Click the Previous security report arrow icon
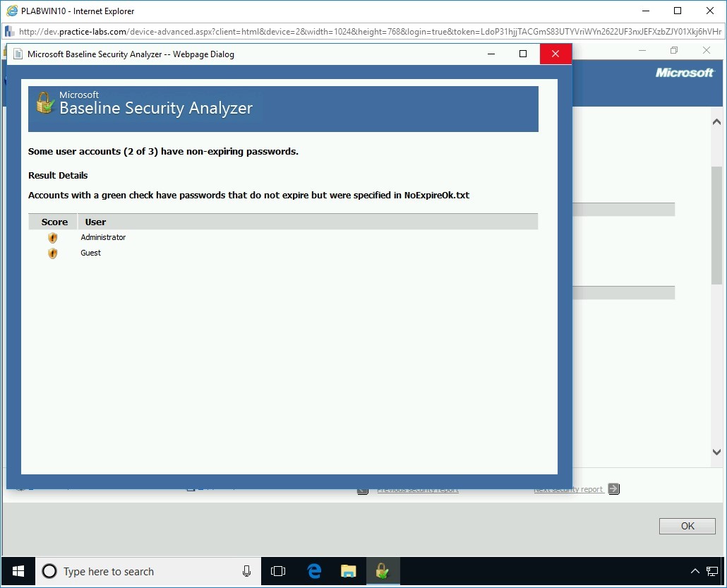 point(363,490)
